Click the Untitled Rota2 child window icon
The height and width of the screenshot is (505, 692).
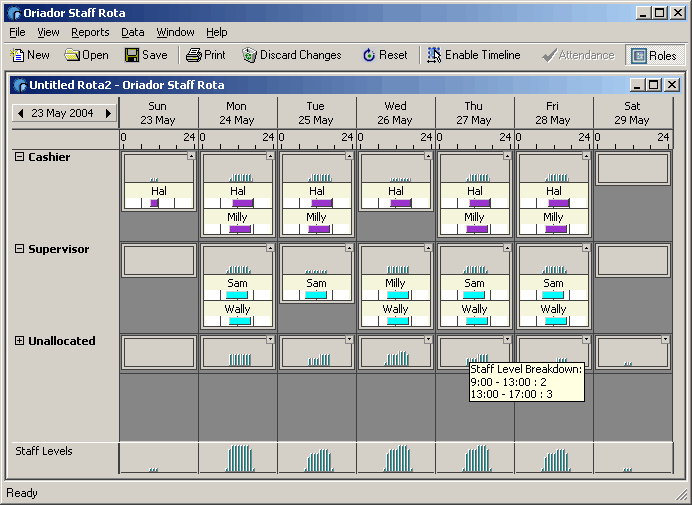[20, 85]
